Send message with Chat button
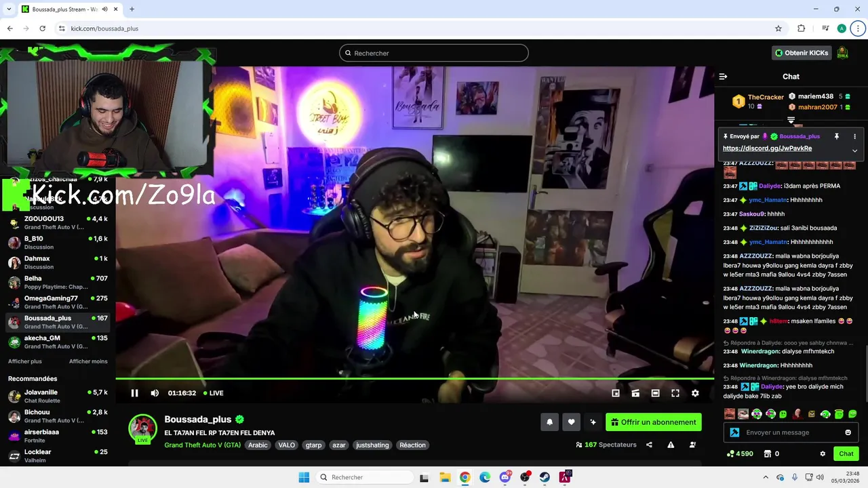 pos(846,454)
